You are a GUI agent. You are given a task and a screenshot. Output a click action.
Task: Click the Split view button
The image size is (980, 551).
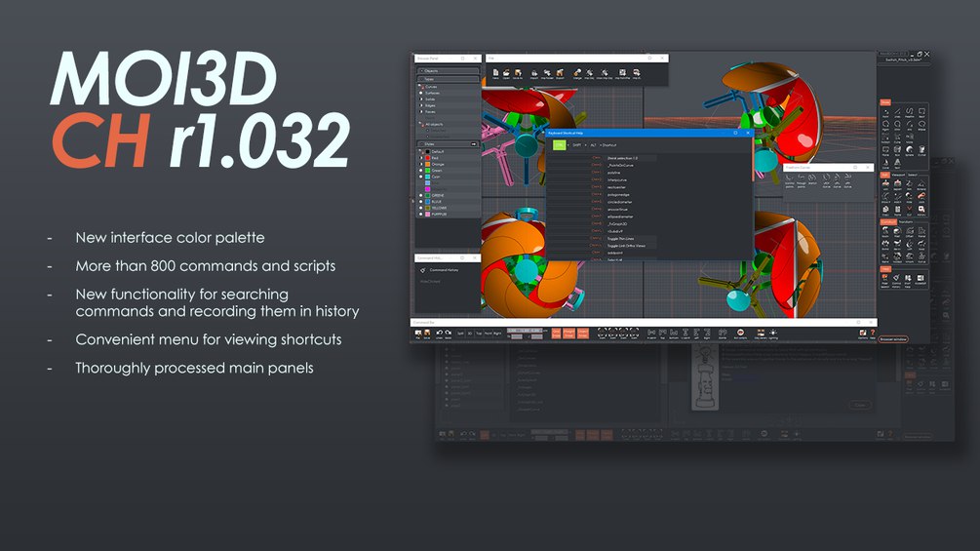pyautogui.click(x=460, y=334)
